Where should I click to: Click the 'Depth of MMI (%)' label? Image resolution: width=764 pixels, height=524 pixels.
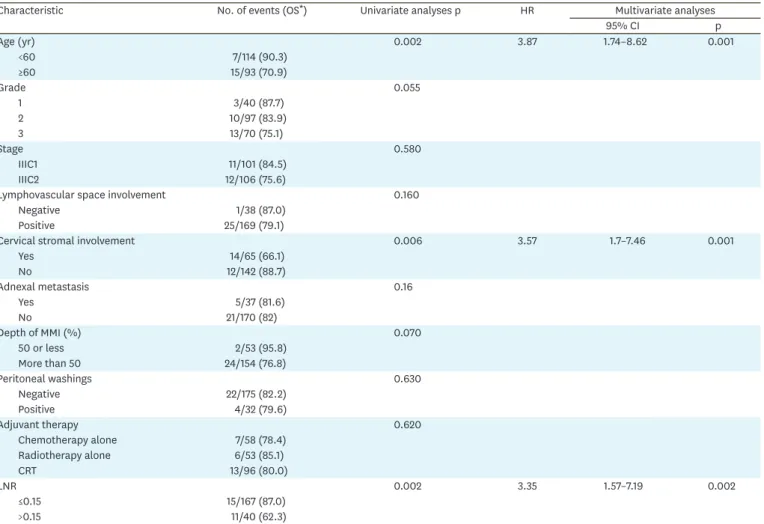coord(40,333)
